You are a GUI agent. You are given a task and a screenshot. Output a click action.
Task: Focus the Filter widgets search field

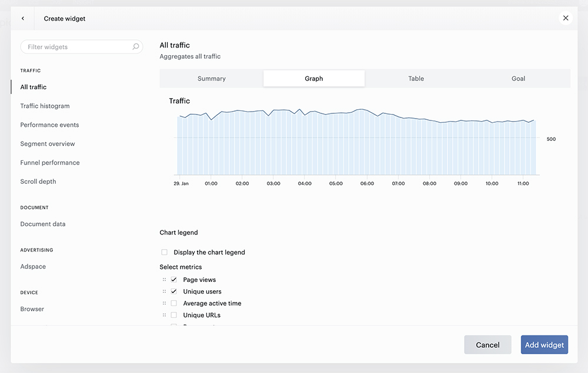81,47
